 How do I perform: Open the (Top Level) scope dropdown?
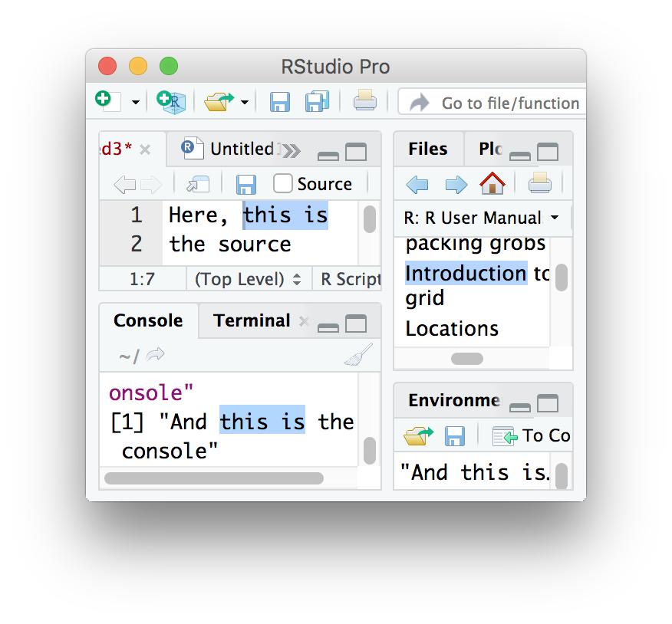(248, 279)
